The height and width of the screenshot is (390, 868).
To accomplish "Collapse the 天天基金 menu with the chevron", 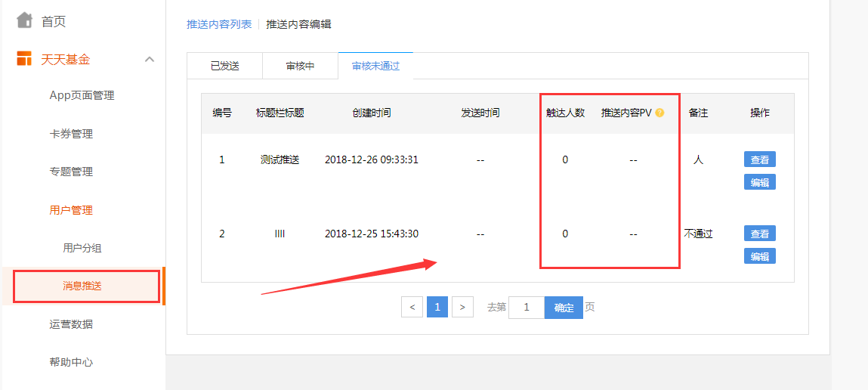I will point(150,59).
